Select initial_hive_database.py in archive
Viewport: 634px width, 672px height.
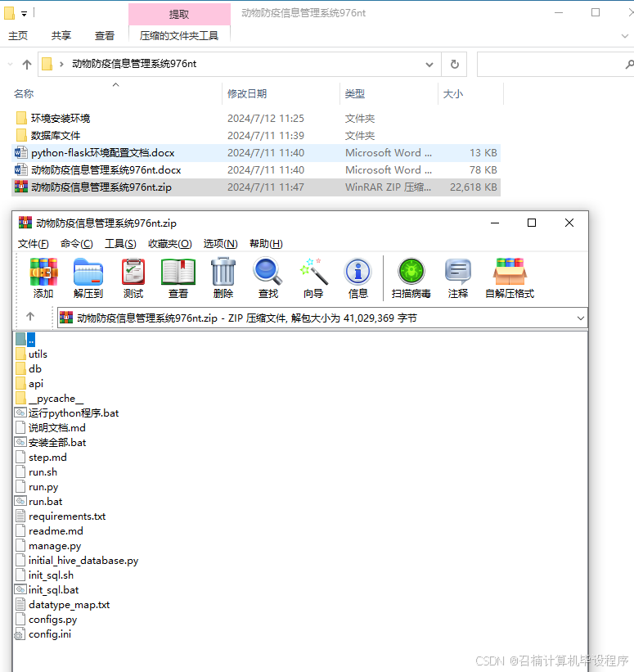78,560
